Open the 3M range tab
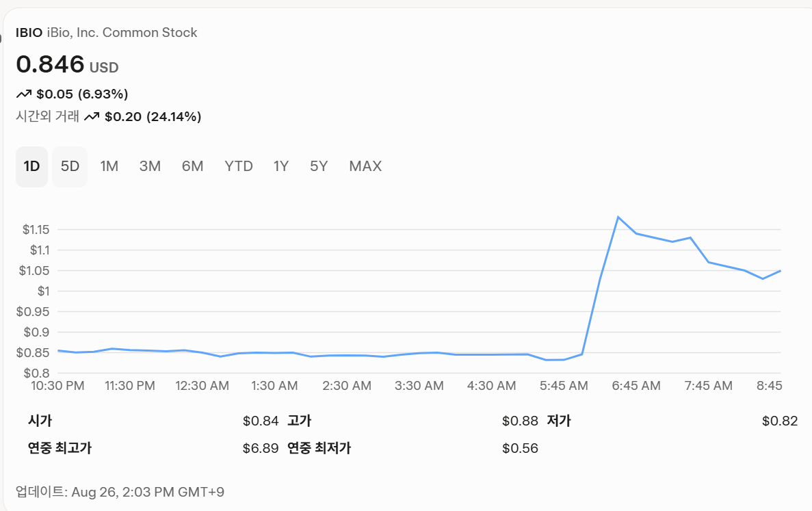This screenshot has height=511, width=812. pyautogui.click(x=150, y=166)
